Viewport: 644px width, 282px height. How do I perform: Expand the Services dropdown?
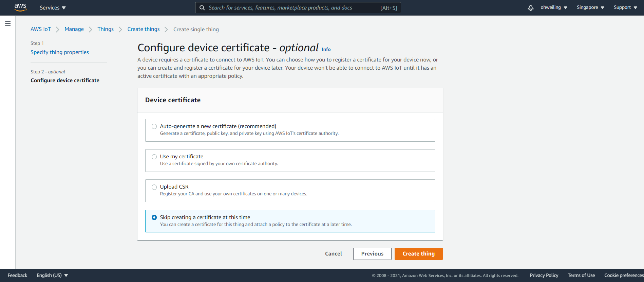[x=53, y=7]
